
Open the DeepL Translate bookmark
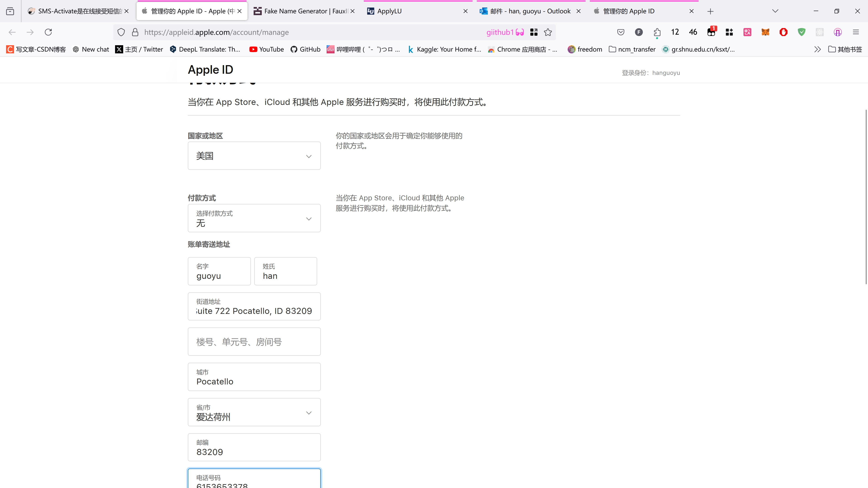click(x=205, y=49)
